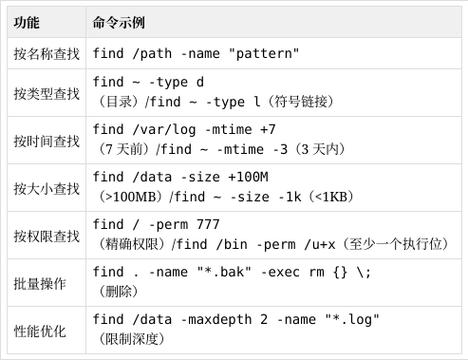Select the 按大小查找 cell
Viewport: 468px width, 360px height.
click(x=47, y=189)
